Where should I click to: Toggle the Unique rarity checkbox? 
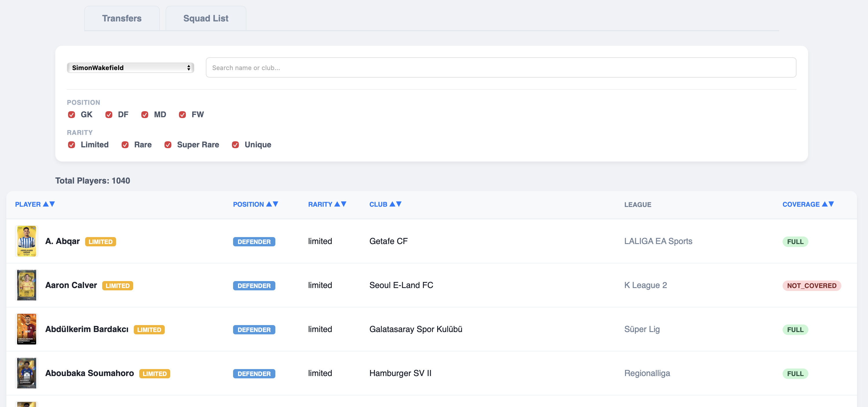pyautogui.click(x=236, y=145)
